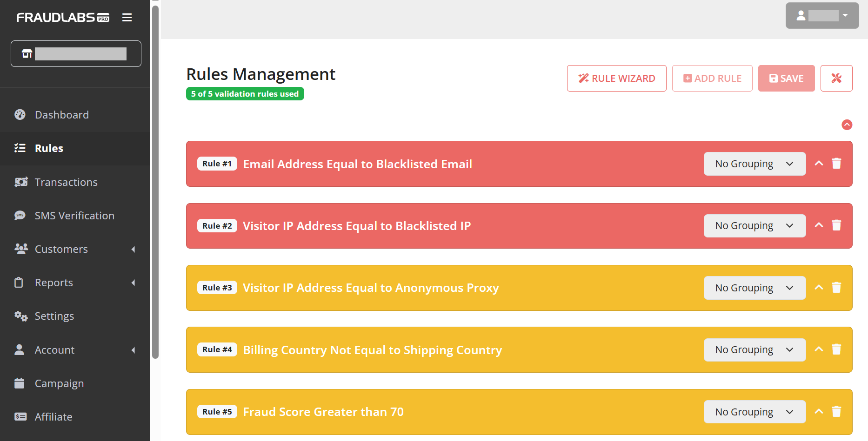The image size is (868, 441).
Task: Click the Affiliate card icon in sidebar
Action: (20, 416)
